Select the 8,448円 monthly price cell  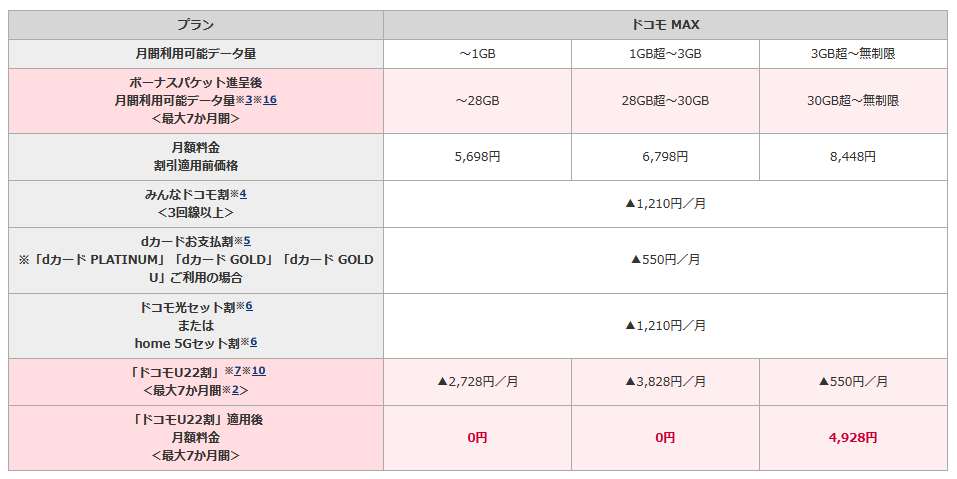[853, 156]
